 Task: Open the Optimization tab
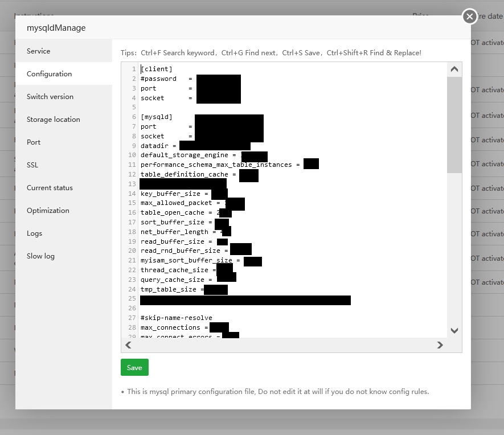pyautogui.click(x=64, y=211)
